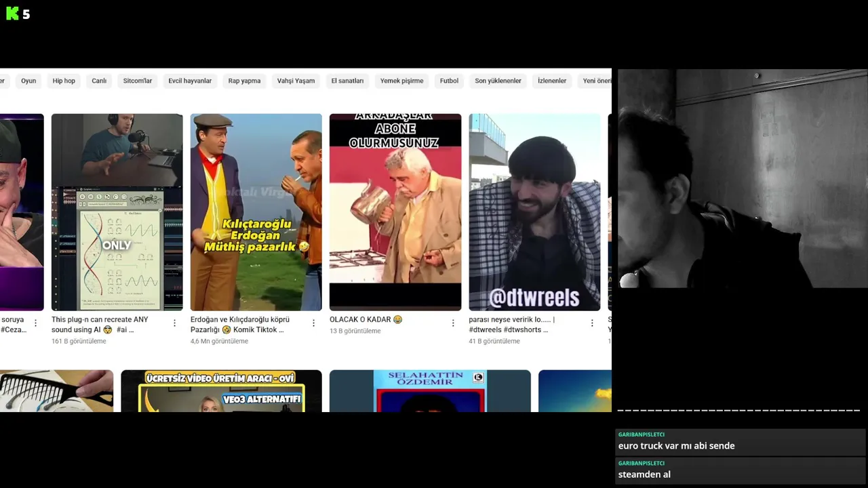The width and height of the screenshot is (868, 488).
Task: Open 'This plug-n can recreate ANY sound' title
Action: (100, 325)
